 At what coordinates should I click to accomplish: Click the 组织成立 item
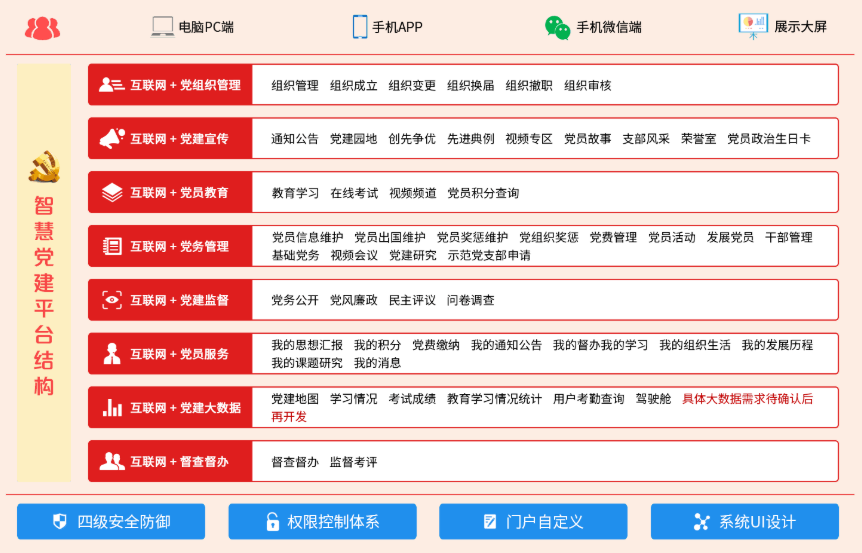pyautogui.click(x=353, y=85)
